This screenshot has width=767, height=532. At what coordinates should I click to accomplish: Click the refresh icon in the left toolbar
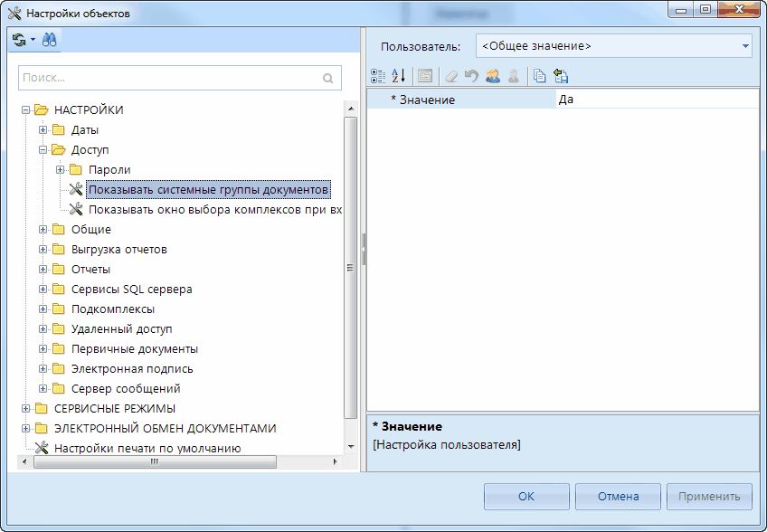click(x=19, y=40)
